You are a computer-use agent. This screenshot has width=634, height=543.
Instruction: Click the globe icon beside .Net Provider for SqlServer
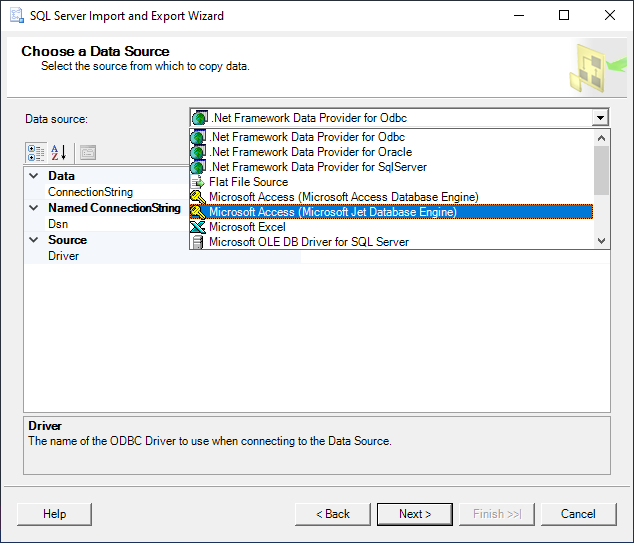(198, 167)
